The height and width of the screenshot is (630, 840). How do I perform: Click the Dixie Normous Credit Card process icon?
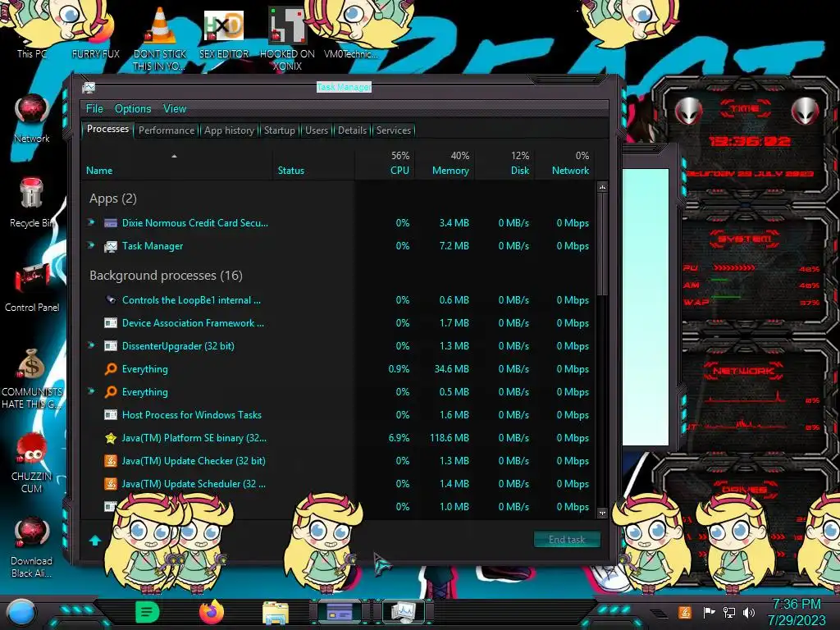[x=111, y=223]
